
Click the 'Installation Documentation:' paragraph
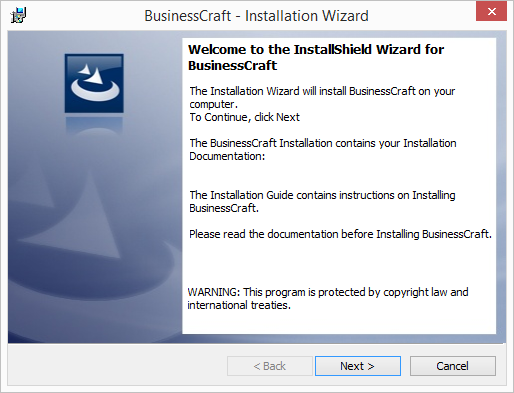323,149
